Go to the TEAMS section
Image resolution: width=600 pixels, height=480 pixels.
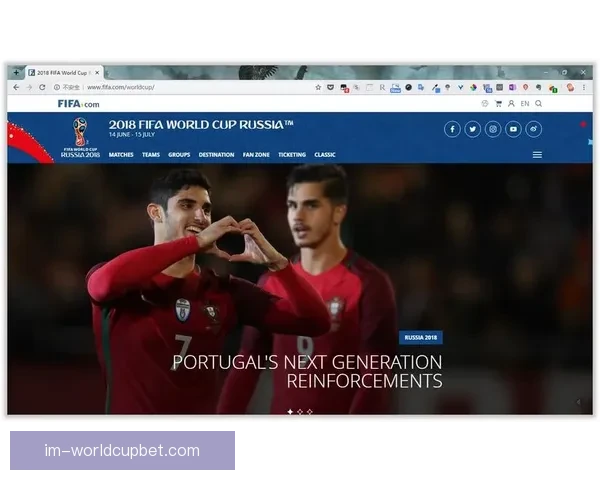click(151, 155)
